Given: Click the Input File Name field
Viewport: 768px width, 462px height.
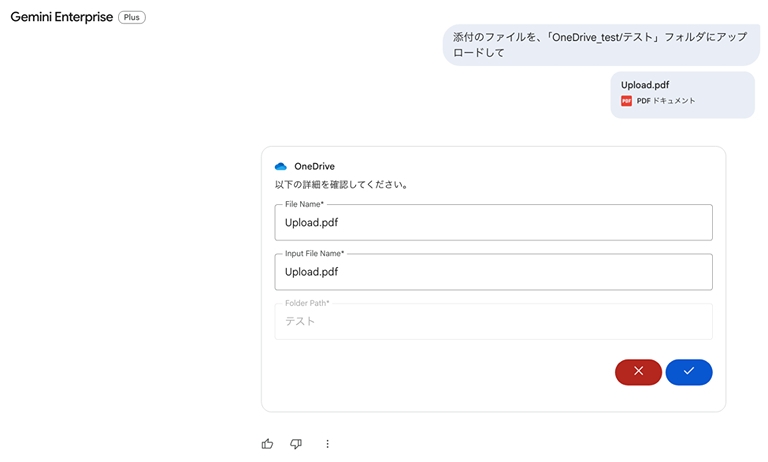Looking at the screenshot, I should (493, 272).
